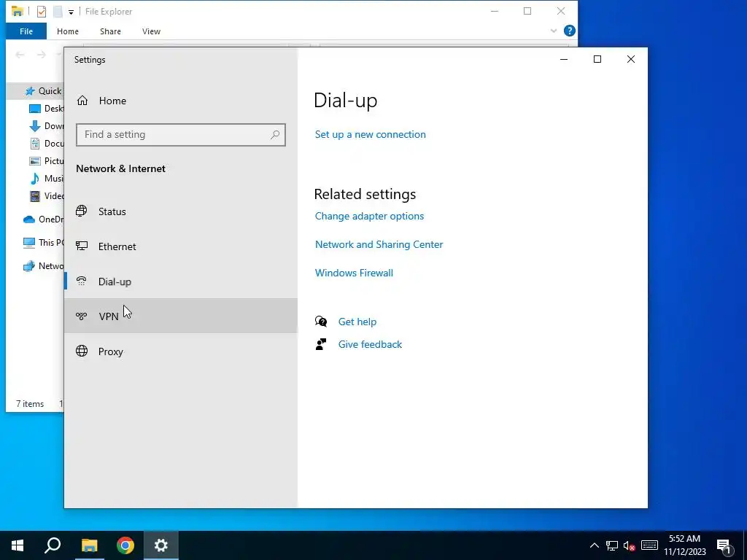Select Dial-up settings page
Image resolution: width=747 pixels, height=560 pixels.
(181, 281)
